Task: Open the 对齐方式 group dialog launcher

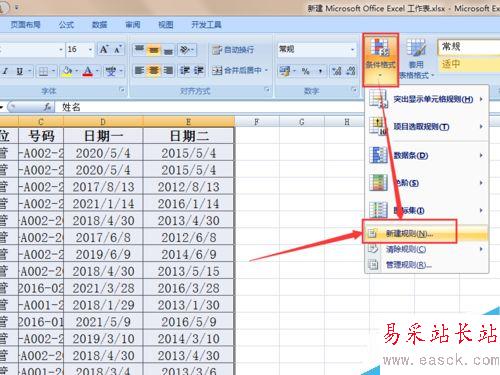Action: pos(267,90)
